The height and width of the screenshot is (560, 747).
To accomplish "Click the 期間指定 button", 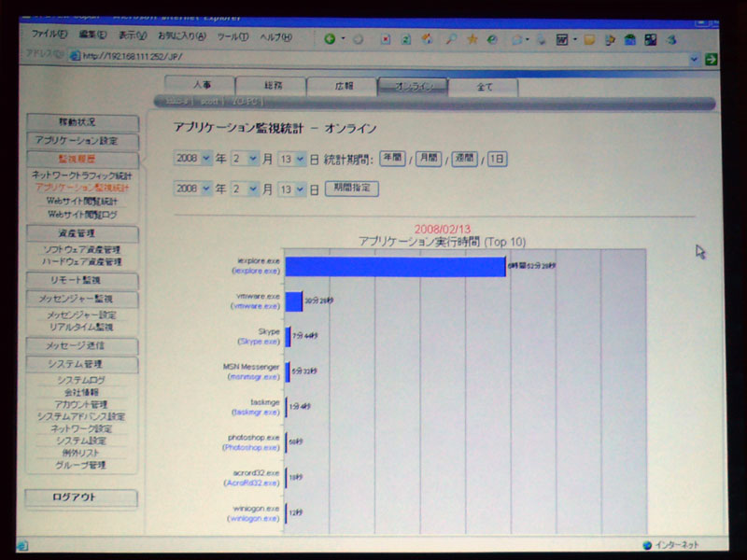I will tap(351, 189).
